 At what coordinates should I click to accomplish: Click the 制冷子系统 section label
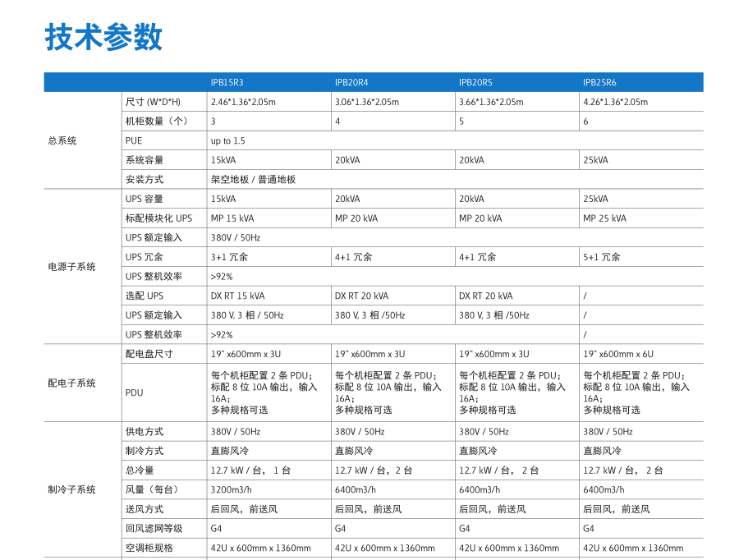(x=71, y=489)
